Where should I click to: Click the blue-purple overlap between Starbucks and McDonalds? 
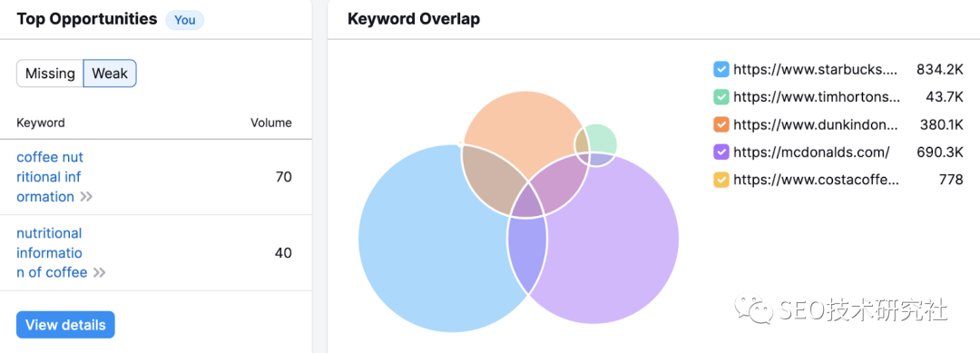pos(525,253)
